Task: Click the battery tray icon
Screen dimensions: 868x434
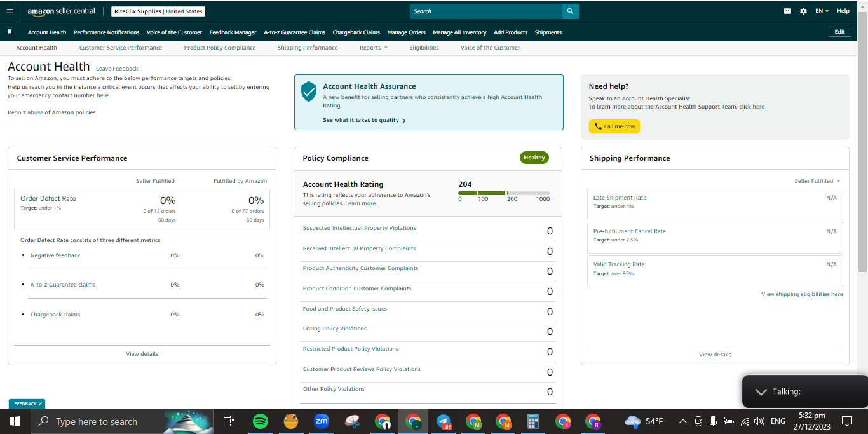Action: [729, 421]
